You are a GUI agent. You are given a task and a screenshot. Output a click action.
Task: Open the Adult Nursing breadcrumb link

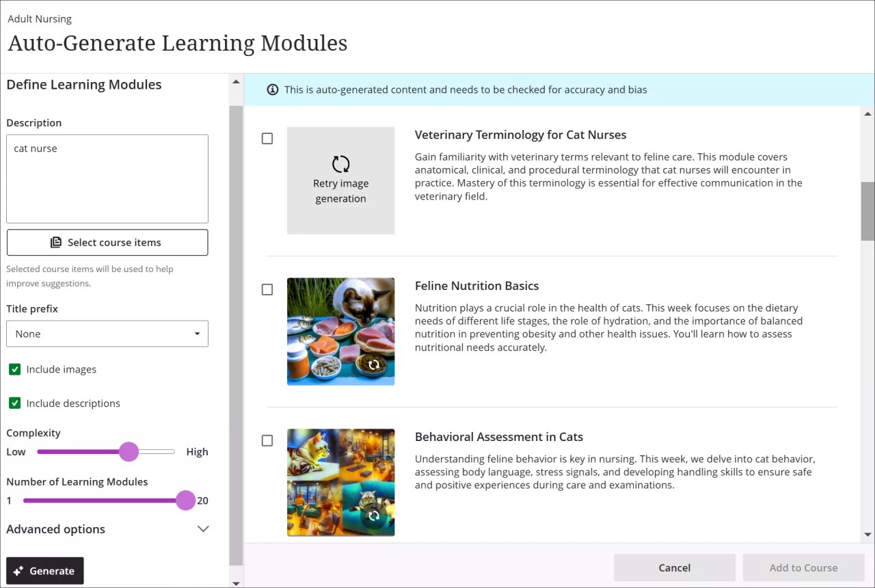coord(39,18)
